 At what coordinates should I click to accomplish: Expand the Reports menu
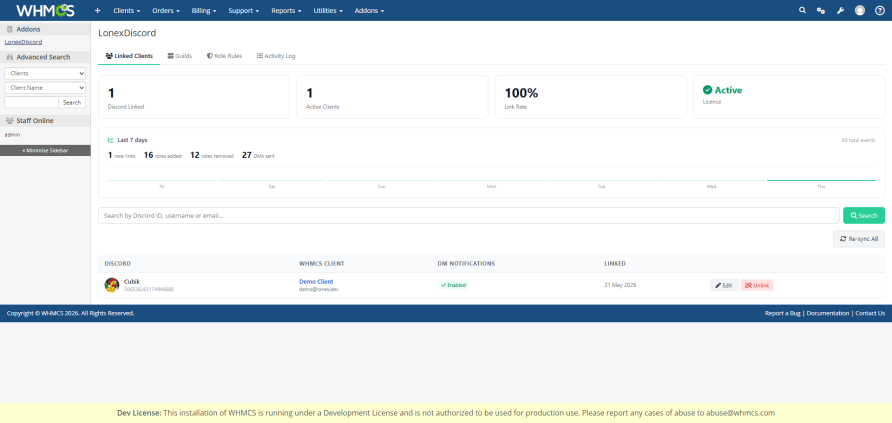(x=286, y=10)
